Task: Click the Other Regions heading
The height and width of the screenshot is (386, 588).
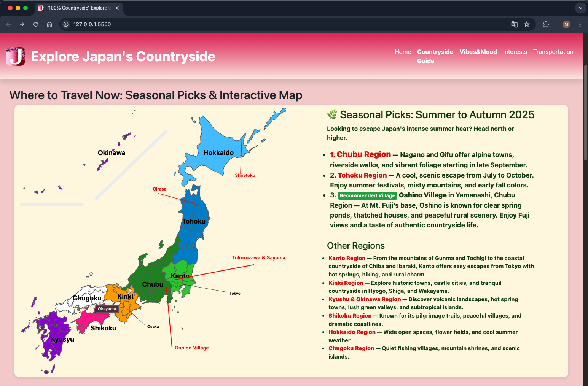Action: [x=356, y=246]
